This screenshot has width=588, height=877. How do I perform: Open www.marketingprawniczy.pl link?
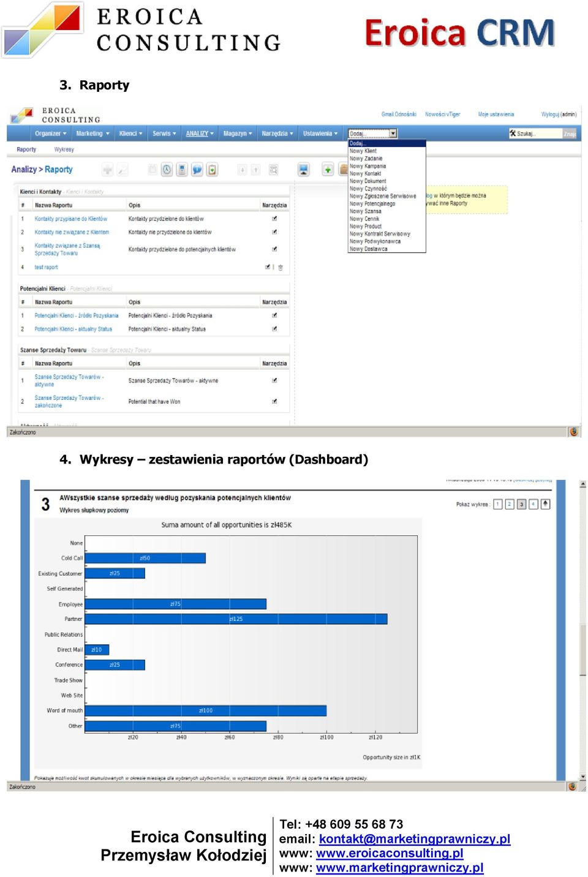tap(400, 868)
